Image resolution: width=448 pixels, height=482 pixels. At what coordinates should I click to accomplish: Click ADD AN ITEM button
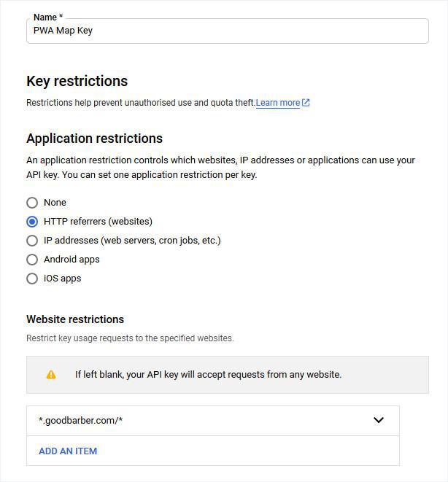pyautogui.click(x=68, y=451)
